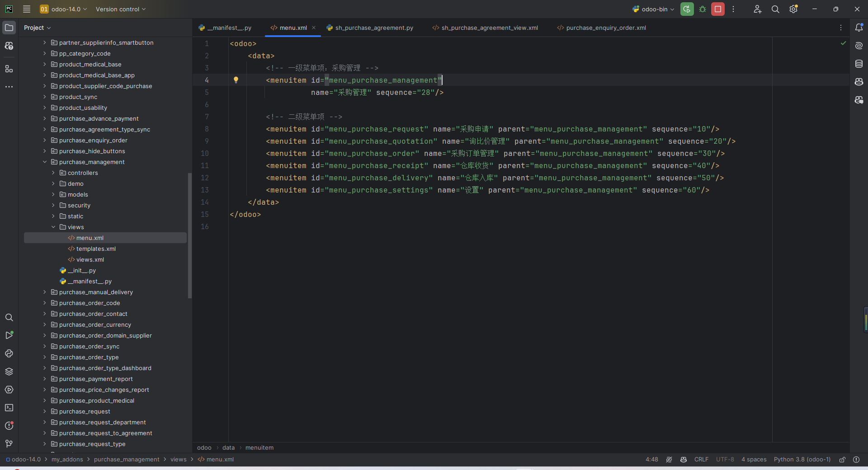Viewport: 868px width, 470px height.
Task: Click line number 10 in gutter
Action: coord(205,154)
